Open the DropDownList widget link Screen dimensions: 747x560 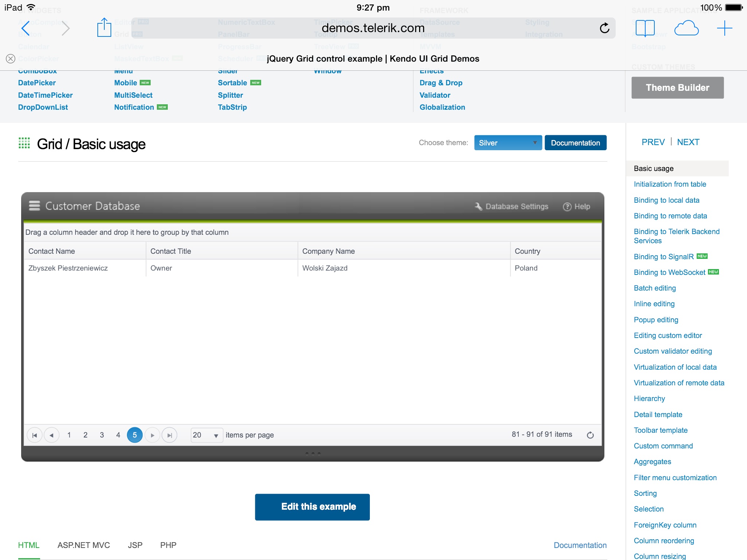tap(43, 107)
